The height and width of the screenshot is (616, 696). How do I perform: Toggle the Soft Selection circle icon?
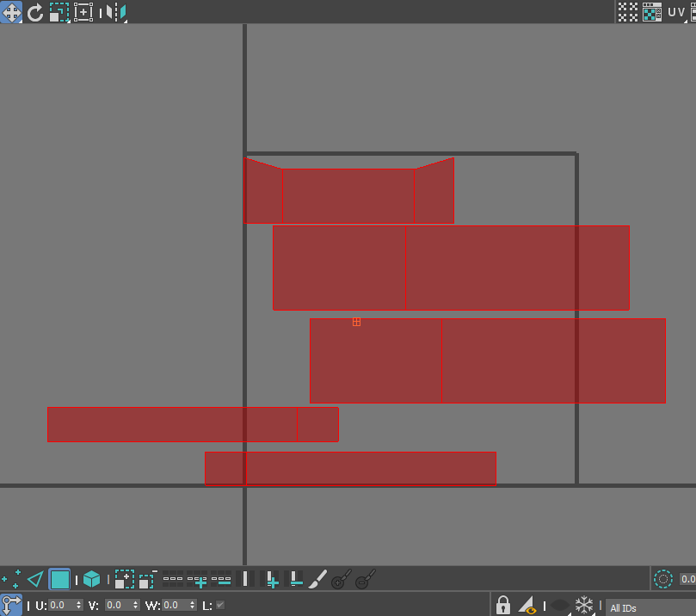pyautogui.click(x=663, y=579)
